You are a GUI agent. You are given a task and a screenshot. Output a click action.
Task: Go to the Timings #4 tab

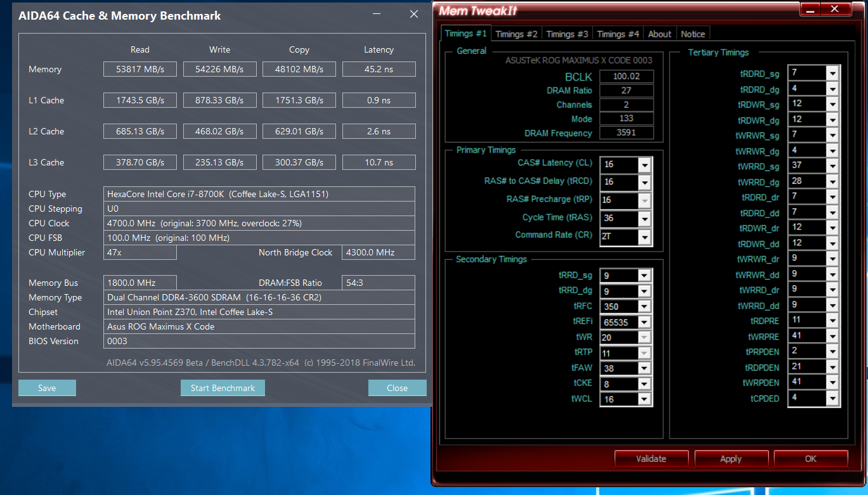618,34
